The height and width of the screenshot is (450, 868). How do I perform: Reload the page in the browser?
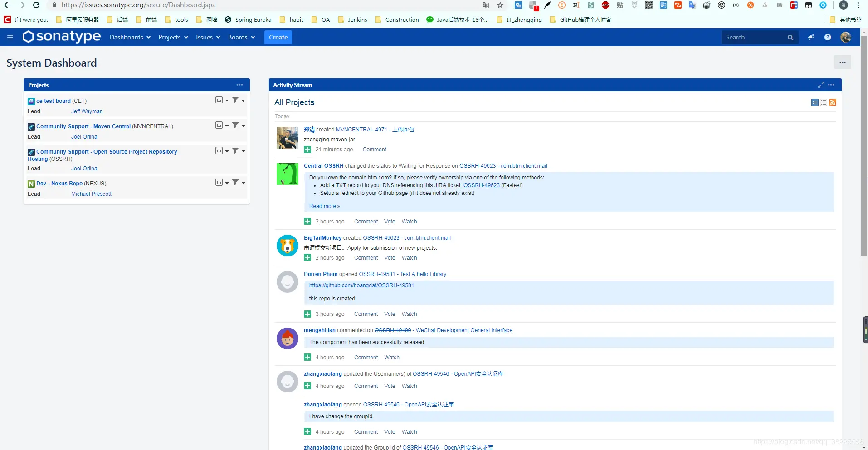point(36,5)
